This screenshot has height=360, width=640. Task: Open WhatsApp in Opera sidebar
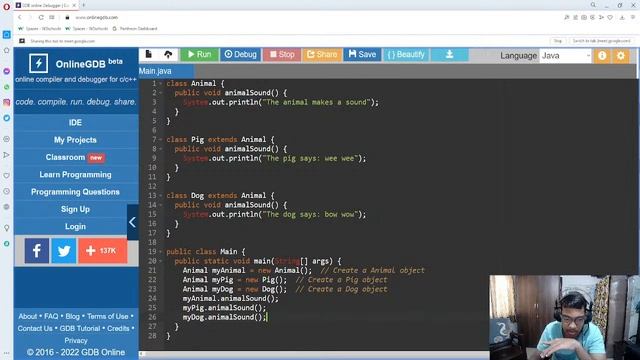pyautogui.click(x=7, y=87)
